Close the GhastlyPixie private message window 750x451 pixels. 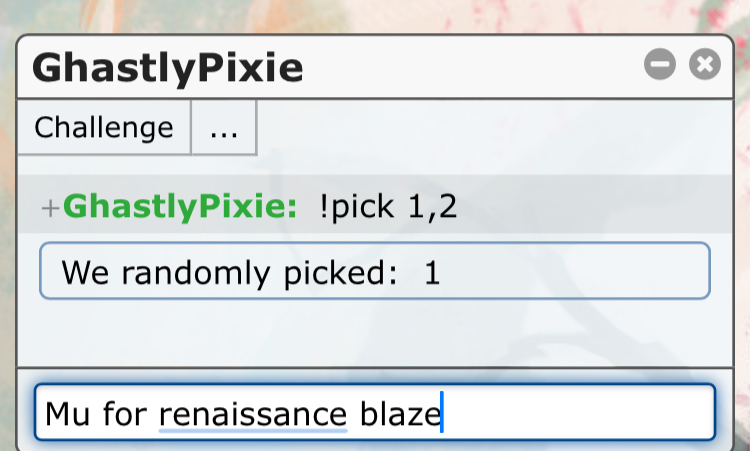coord(705,66)
